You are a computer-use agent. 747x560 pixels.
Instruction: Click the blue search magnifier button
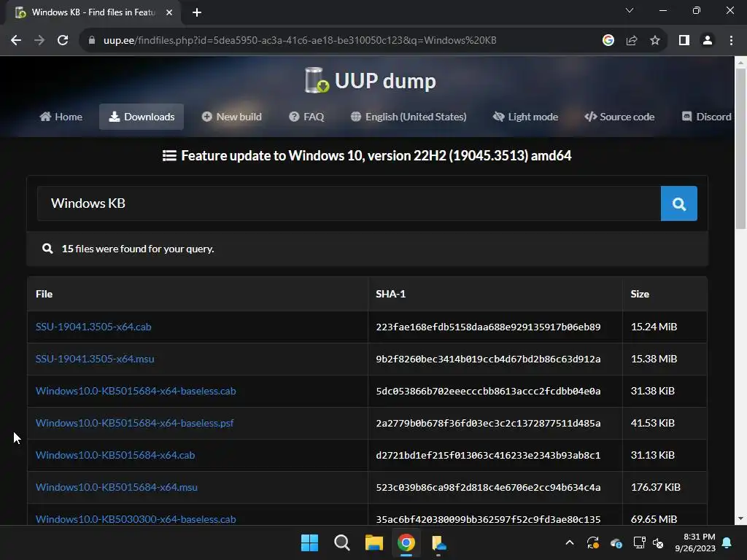679,204
